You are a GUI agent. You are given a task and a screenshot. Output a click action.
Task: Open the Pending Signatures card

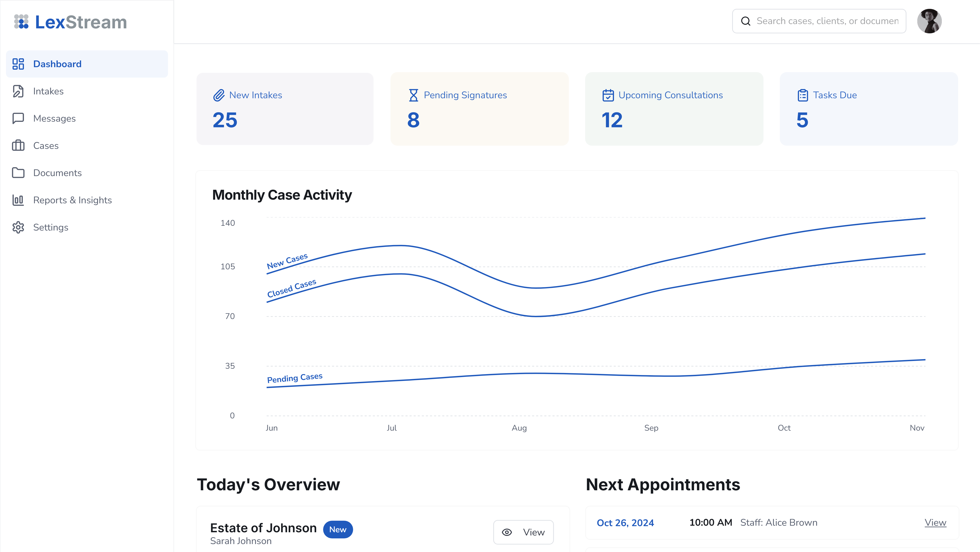tap(479, 109)
